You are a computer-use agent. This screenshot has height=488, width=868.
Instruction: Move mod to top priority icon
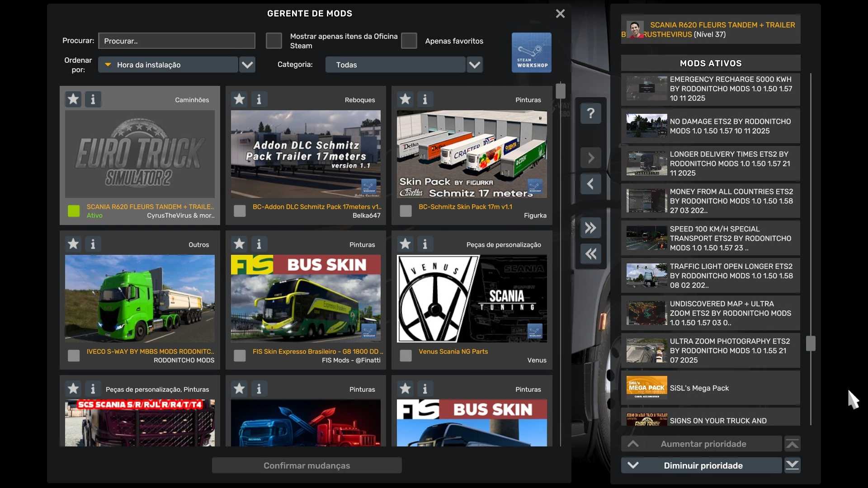792,444
